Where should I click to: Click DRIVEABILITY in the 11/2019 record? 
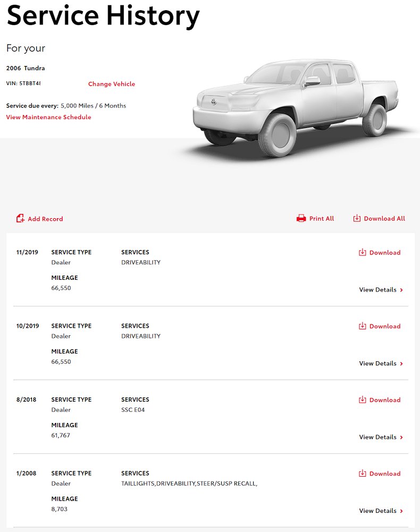point(141,262)
